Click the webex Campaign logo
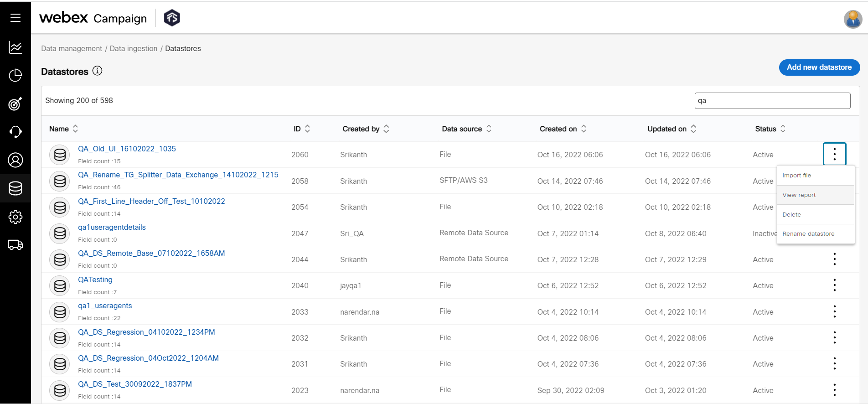The height and width of the screenshot is (404, 868). (93, 18)
